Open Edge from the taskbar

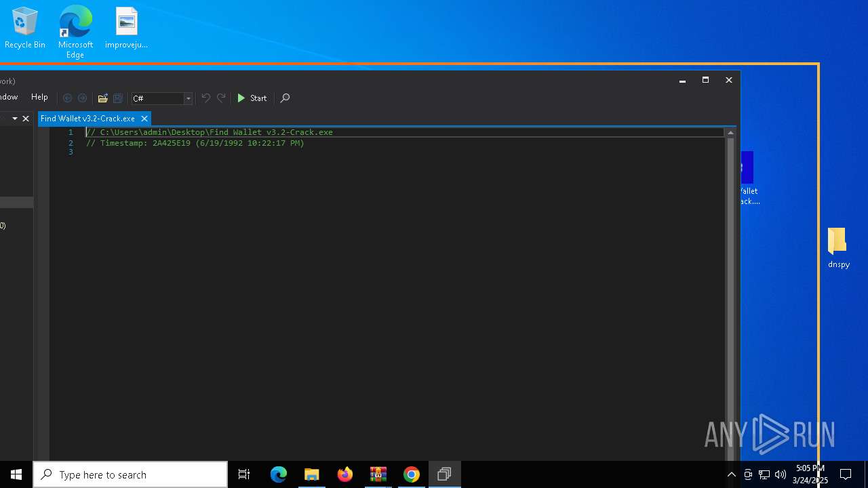click(x=279, y=474)
